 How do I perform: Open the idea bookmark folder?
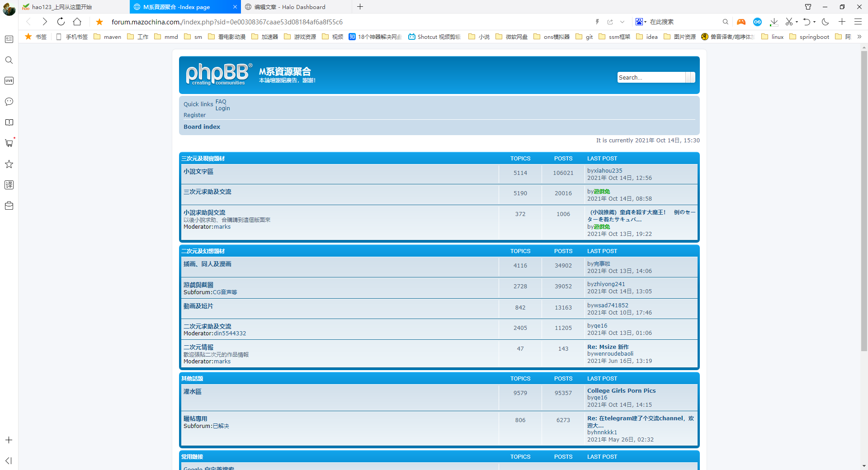[x=647, y=37]
